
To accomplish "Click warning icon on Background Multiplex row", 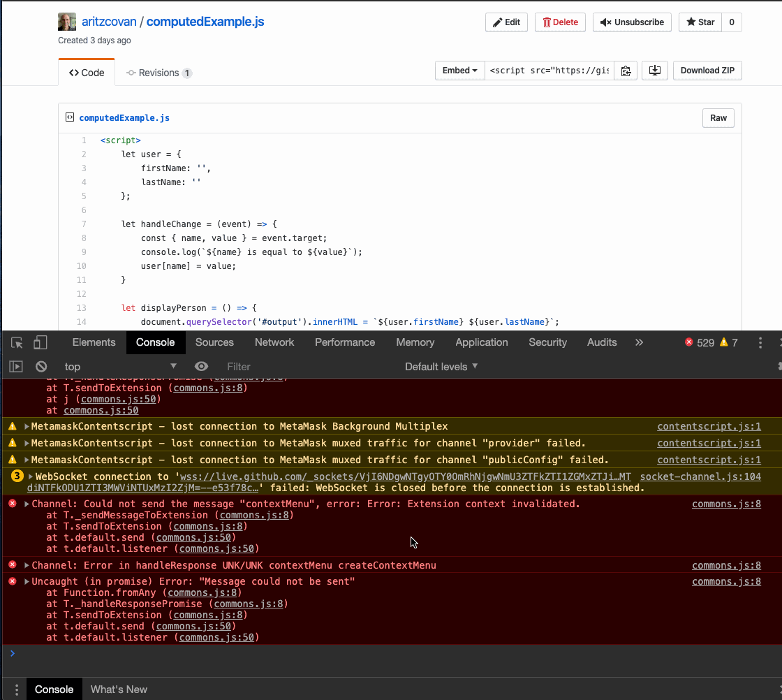I will [x=13, y=426].
